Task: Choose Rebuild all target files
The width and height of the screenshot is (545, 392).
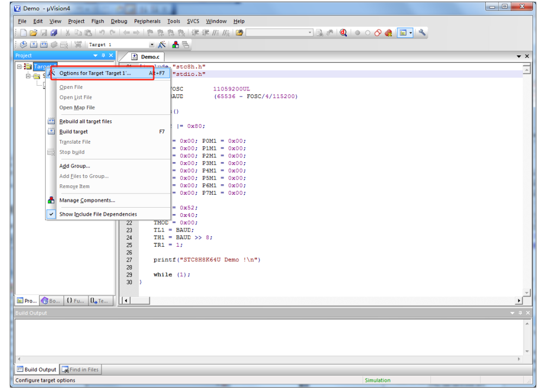Action: pyautogui.click(x=108, y=121)
